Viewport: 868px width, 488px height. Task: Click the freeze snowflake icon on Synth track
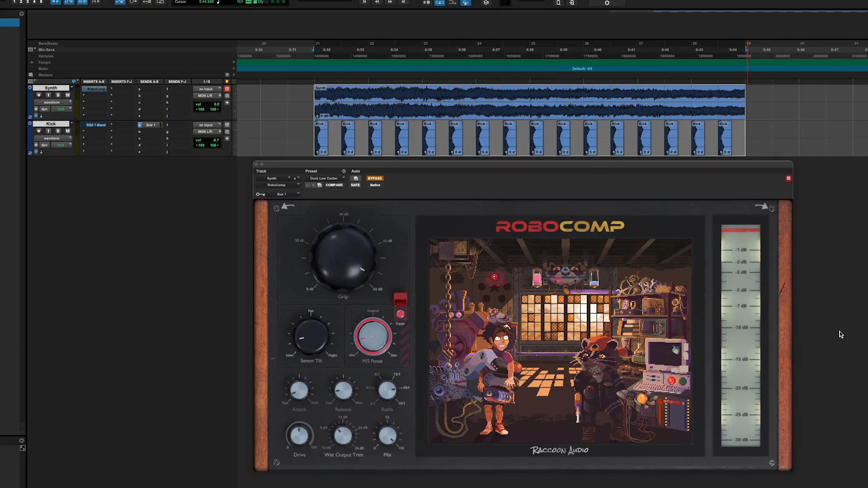[36, 109]
